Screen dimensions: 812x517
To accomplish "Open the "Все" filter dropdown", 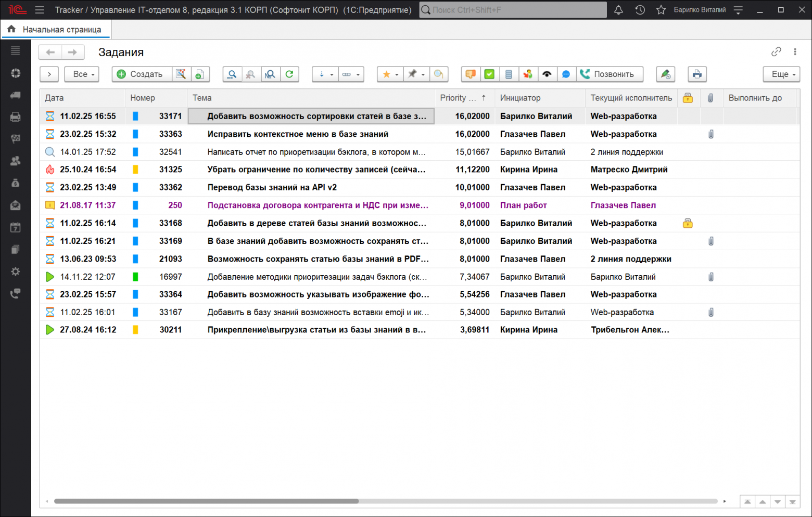I will (x=82, y=74).
